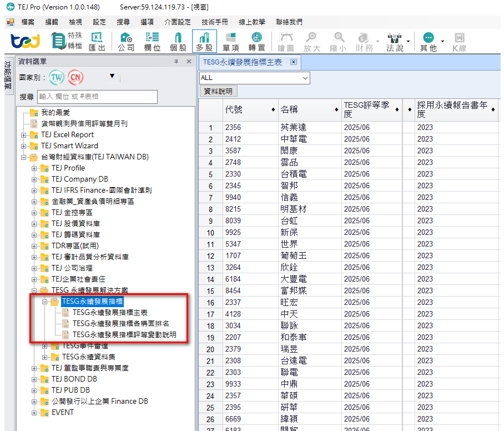This screenshot has height=431, width=504.
Task: Pin the 資料選單 panel
Action: click(176, 62)
